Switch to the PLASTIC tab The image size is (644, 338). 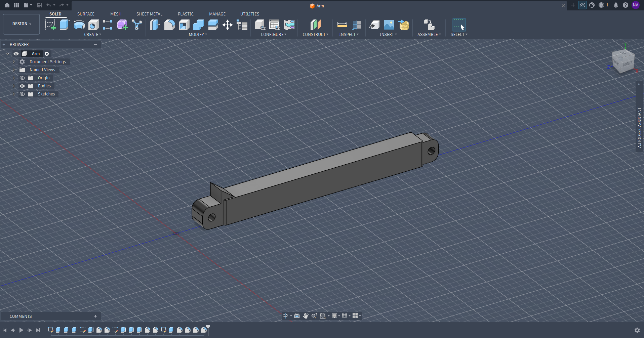pyautogui.click(x=186, y=14)
